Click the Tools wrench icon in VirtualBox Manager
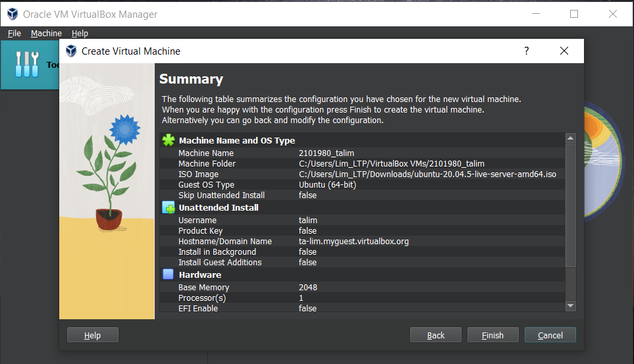This screenshot has height=364, width=634. click(27, 65)
